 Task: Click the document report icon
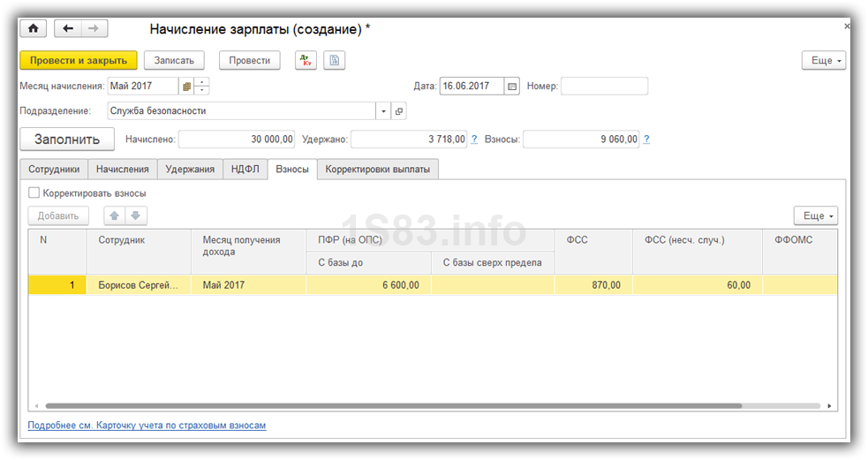point(334,60)
